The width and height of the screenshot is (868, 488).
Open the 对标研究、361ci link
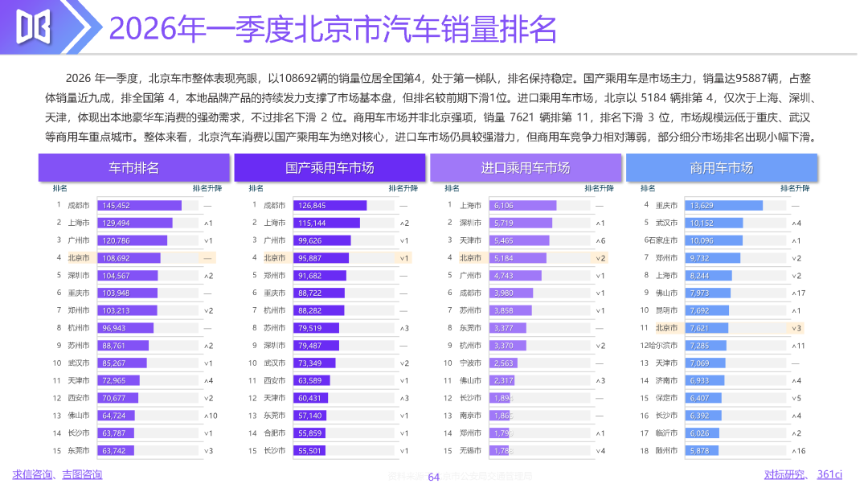pos(803,474)
